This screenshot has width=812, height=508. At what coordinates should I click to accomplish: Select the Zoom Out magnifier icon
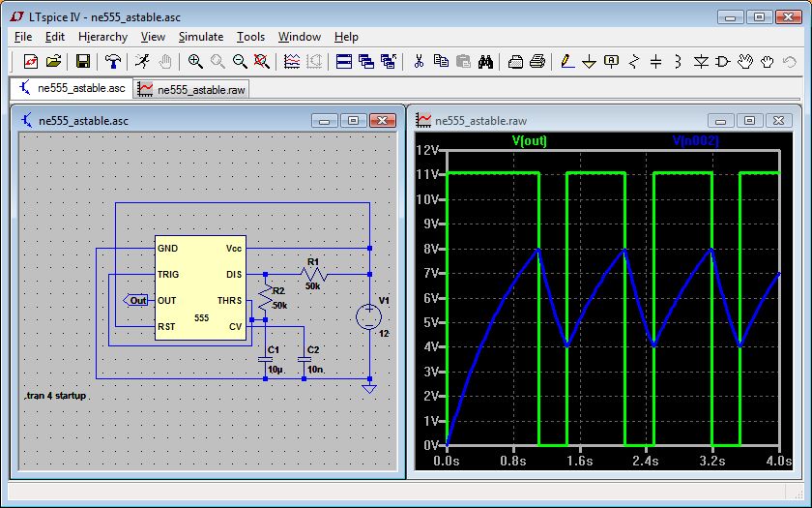tap(240, 62)
